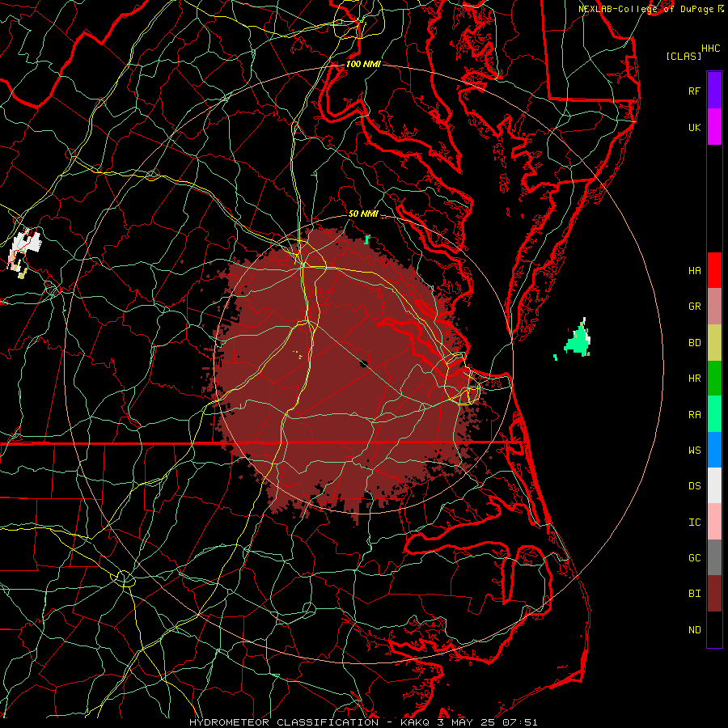Select the BD yellow legend swatch
This screenshot has width=728, height=728.
click(x=714, y=342)
